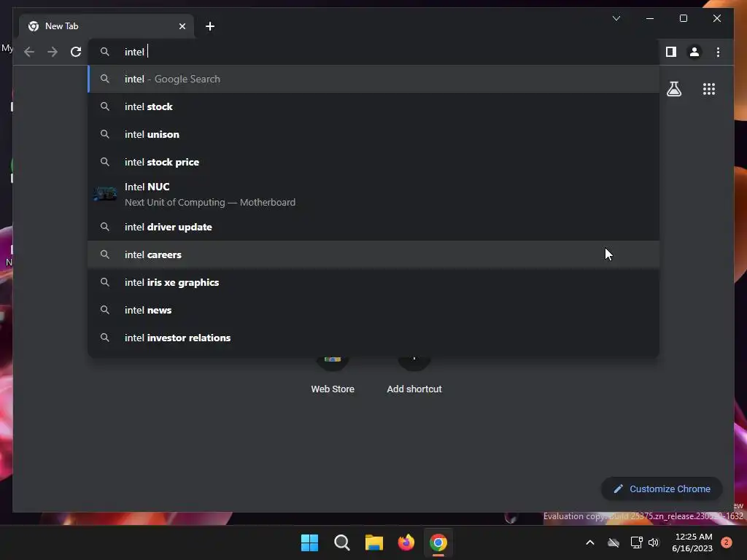Click the Add shortcut button

[x=414, y=375]
